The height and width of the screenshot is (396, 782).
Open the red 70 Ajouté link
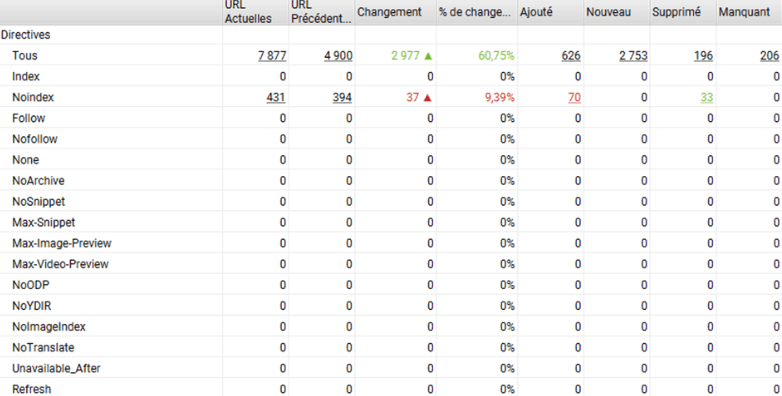(x=574, y=97)
